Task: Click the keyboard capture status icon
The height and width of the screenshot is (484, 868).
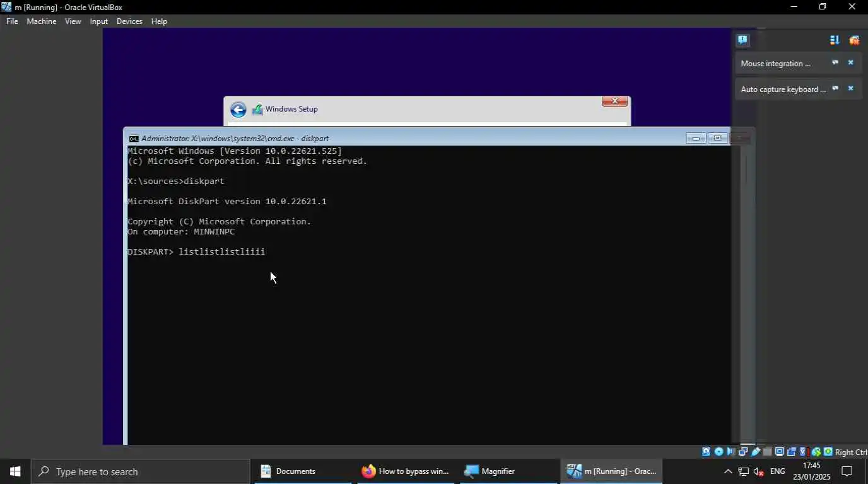Action: coord(828,452)
